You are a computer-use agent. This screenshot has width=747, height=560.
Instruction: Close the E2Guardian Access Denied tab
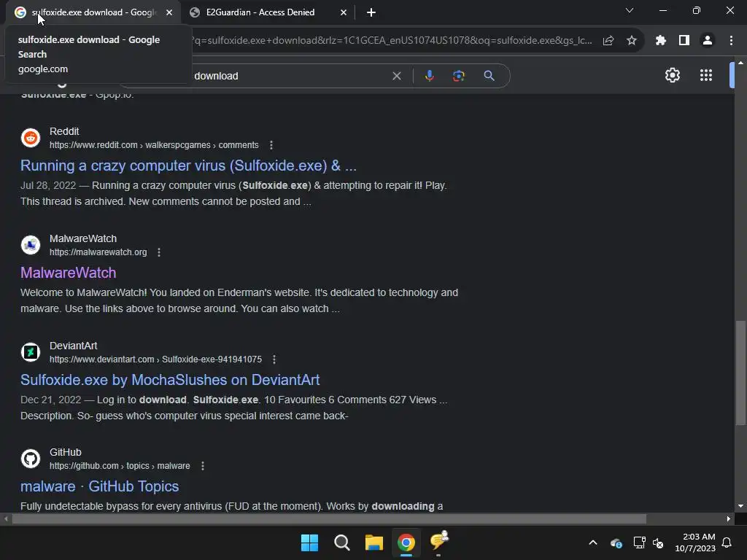coord(344,12)
